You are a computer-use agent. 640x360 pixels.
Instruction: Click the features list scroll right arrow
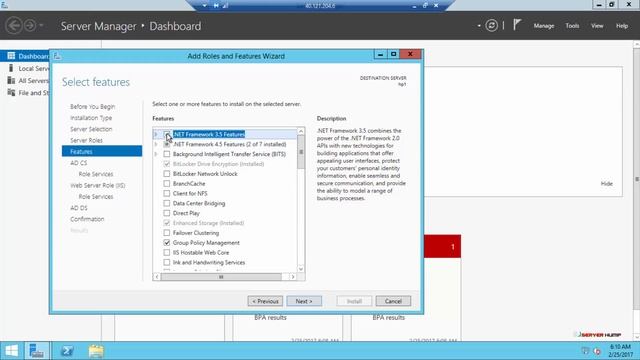coord(293,277)
